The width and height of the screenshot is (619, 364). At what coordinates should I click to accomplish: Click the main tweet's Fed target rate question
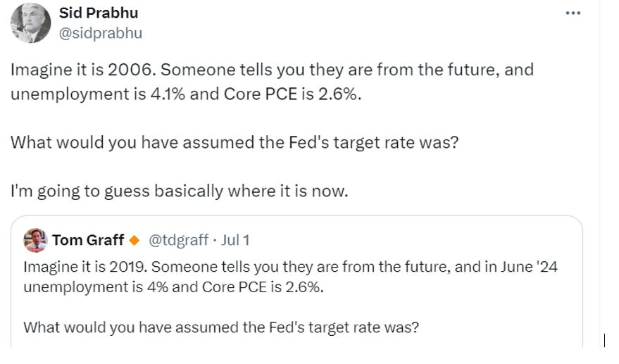pos(235,142)
